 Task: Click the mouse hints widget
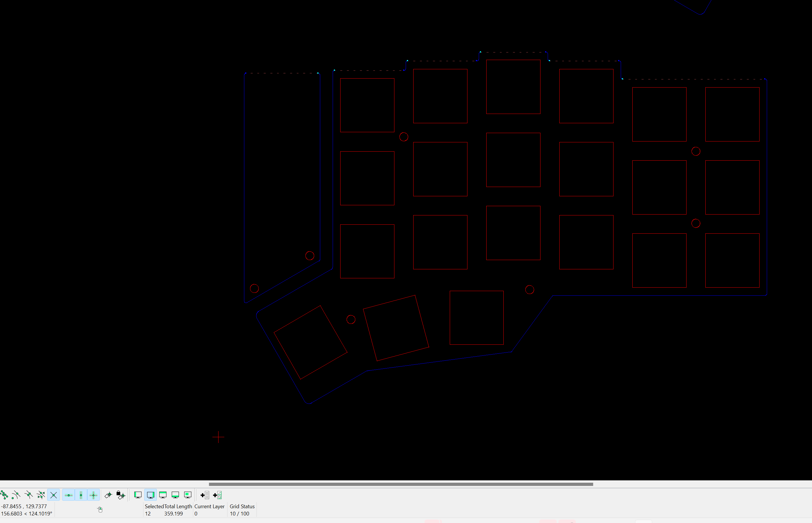[x=100, y=509]
